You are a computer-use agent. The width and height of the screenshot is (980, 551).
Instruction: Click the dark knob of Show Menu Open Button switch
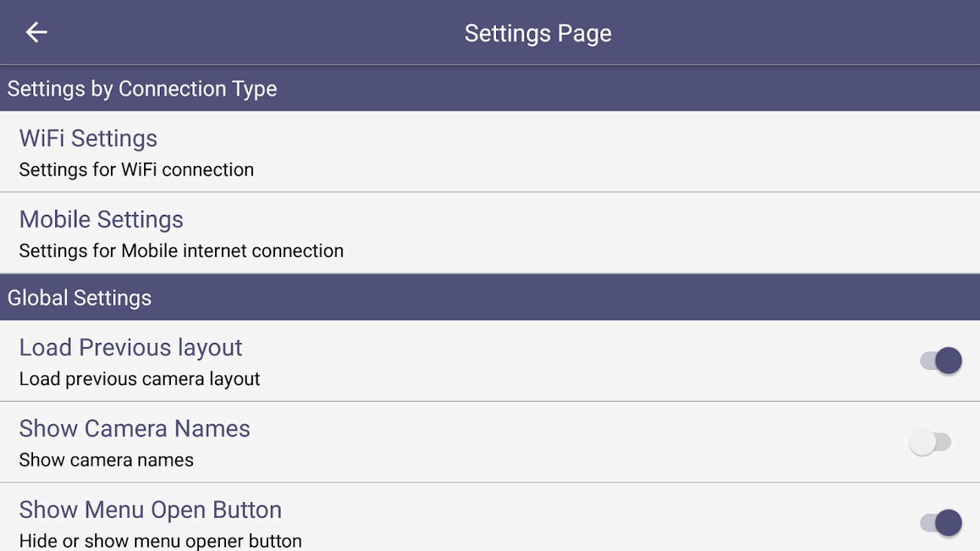[948, 523]
